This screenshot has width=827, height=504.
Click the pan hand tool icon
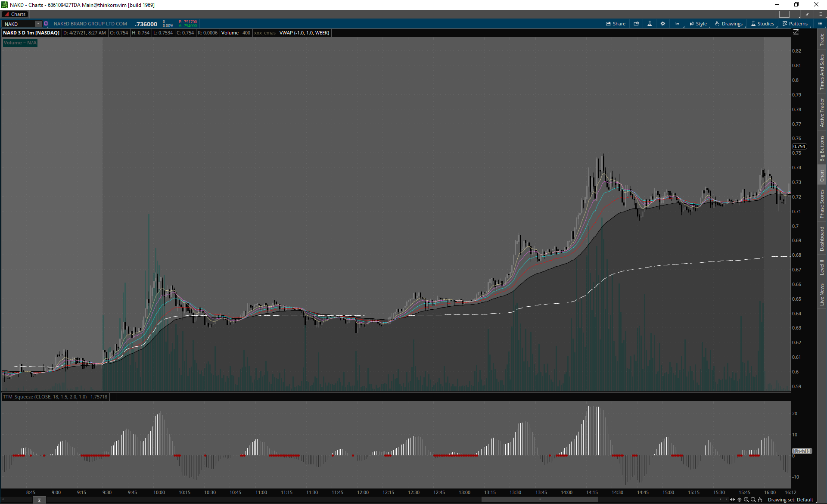760,500
